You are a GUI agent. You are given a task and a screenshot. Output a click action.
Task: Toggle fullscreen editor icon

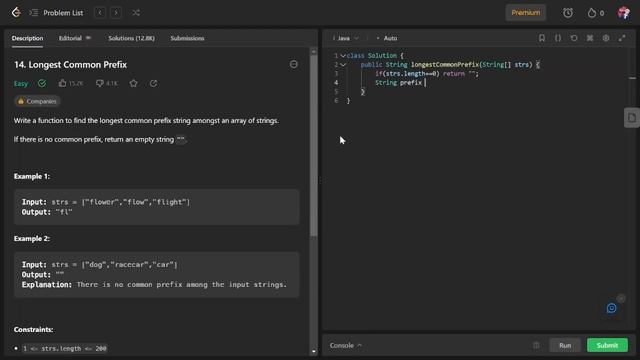[622, 38]
